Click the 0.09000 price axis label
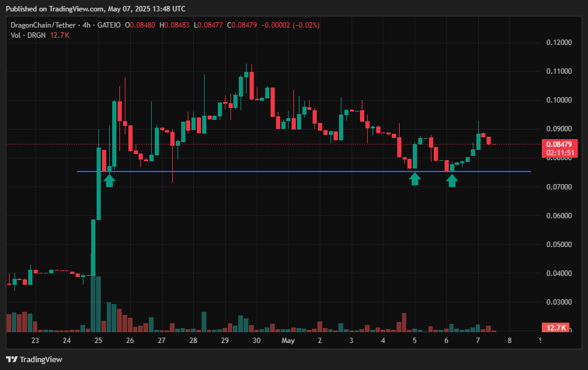588x370 pixels. pyautogui.click(x=559, y=129)
